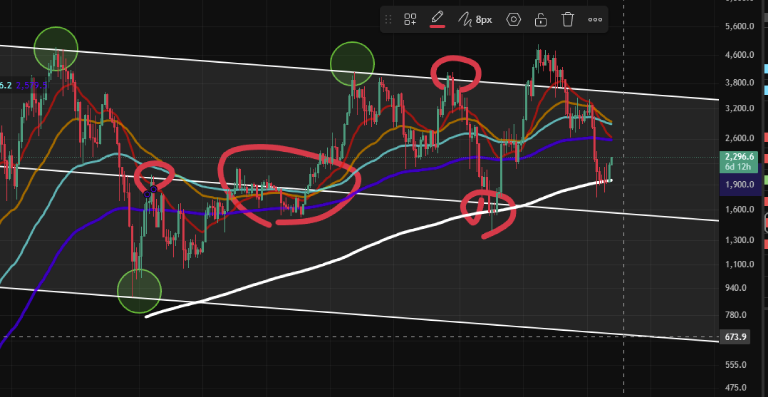Viewport: 768px width, 397px height.
Task: Click the 1,100.0 price scale value
Action: (x=739, y=264)
